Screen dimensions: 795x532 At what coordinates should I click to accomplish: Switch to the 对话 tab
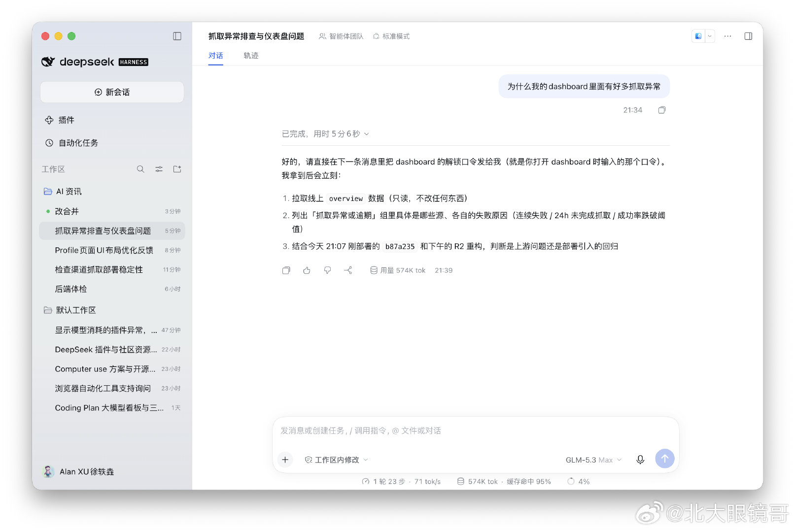click(215, 56)
